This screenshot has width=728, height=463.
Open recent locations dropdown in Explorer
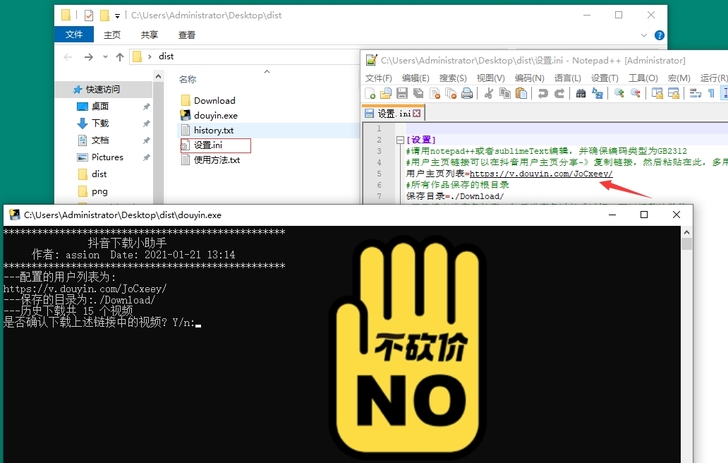pyautogui.click(x=105, y=57)
